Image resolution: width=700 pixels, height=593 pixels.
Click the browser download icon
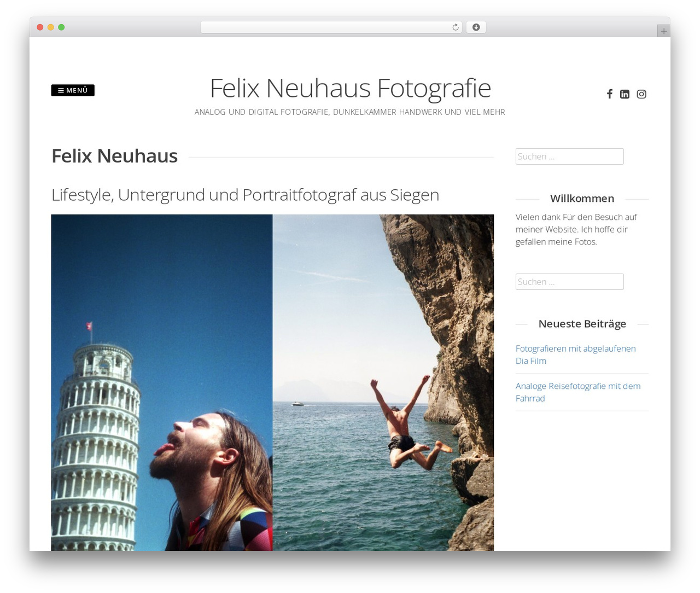click(x=476, y=27)
